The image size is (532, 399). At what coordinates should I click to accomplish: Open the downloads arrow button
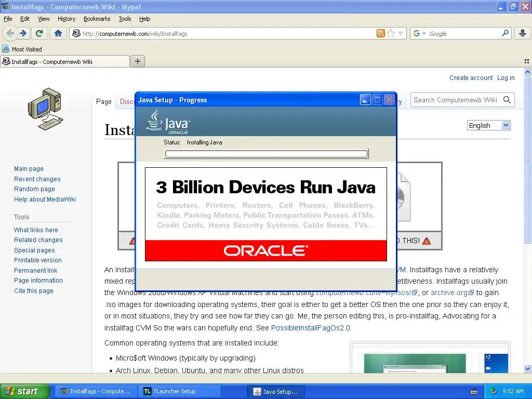(523, 33)
